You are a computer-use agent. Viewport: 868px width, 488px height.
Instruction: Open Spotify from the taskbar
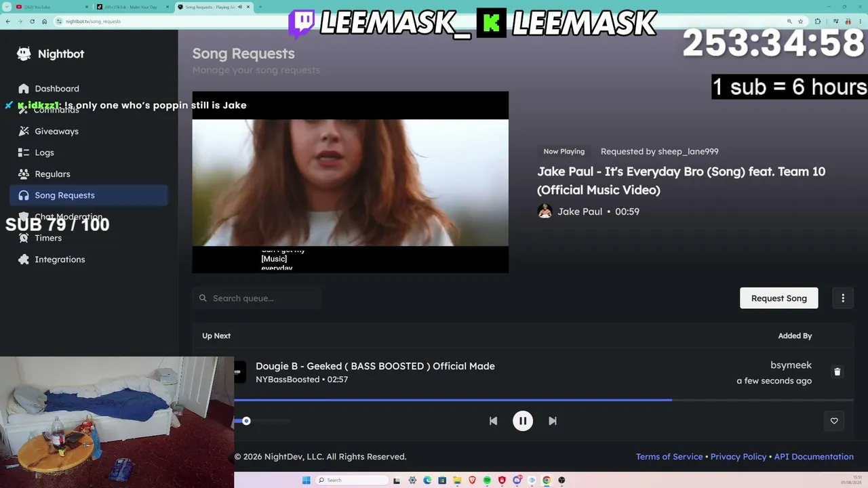(x=487, y=481)
